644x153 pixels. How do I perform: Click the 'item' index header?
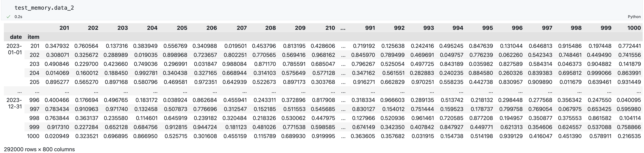(x=33, y=37)
